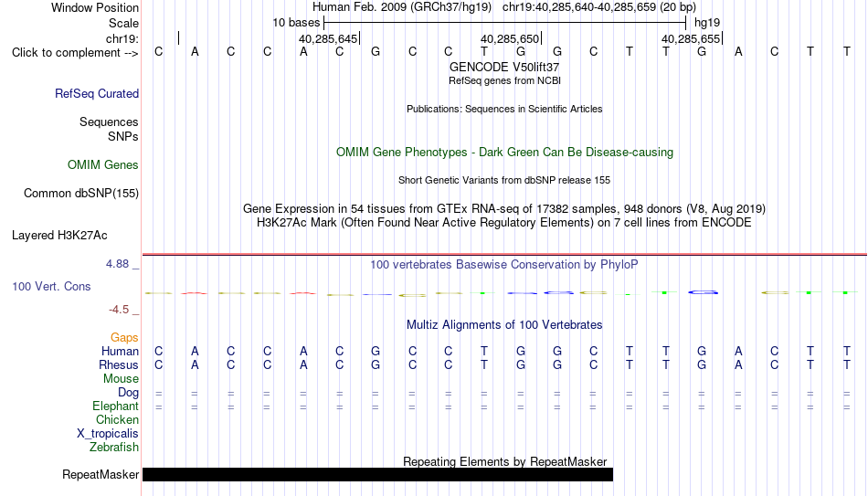Click the H3K27Ac Mark ENCODE title line
The image size is (868, 496).
pyautogui.click(x=504, y=223)
